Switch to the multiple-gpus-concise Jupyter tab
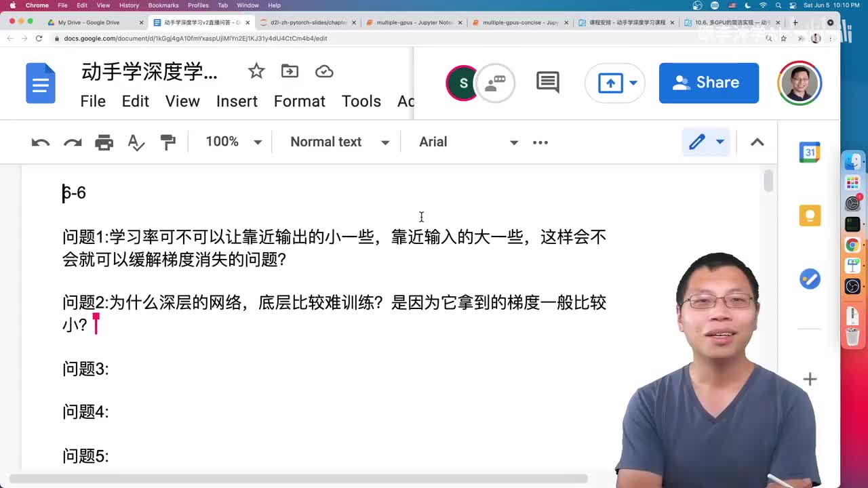Viewport: 868px width, 488px height. [520, 22]
